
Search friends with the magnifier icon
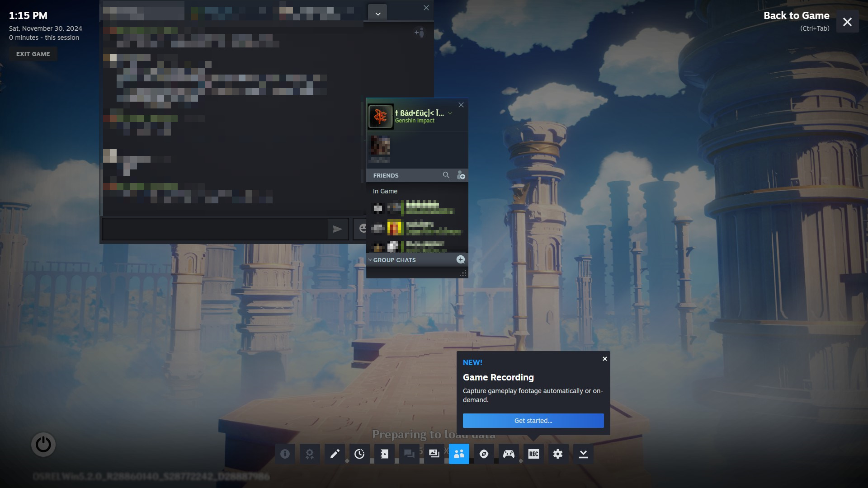click(x=446, y=175)
